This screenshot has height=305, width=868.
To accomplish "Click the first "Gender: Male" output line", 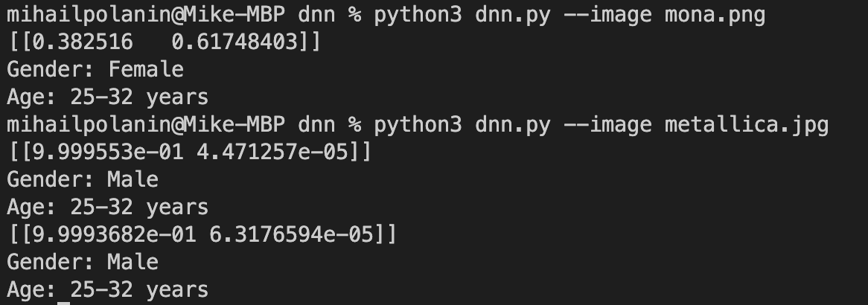I will tap(83, 180).
